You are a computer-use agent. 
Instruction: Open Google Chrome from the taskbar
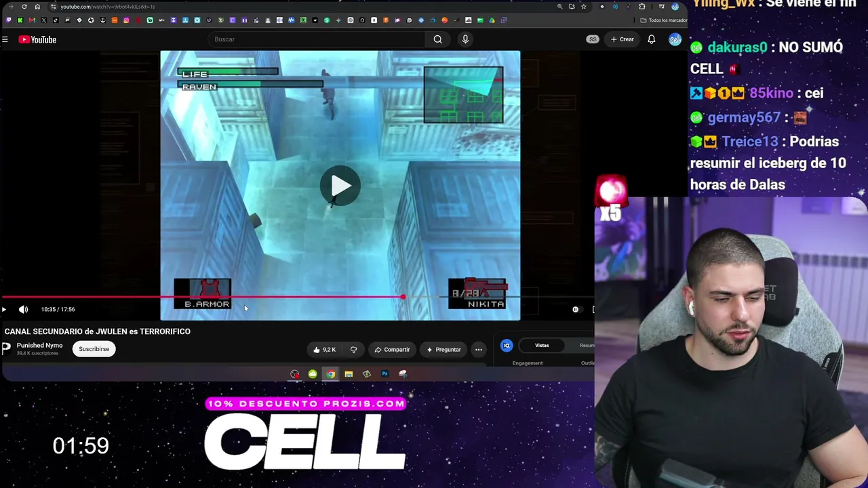pos(330,374)
